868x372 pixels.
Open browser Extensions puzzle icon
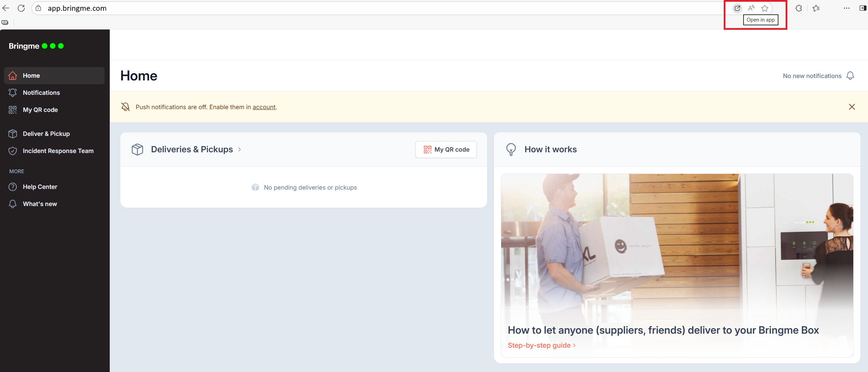point(799,8)
